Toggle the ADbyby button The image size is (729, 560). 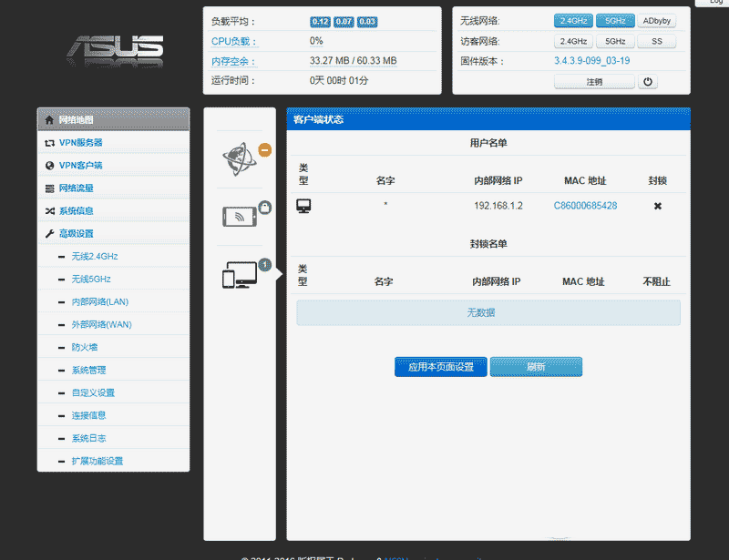656,21
